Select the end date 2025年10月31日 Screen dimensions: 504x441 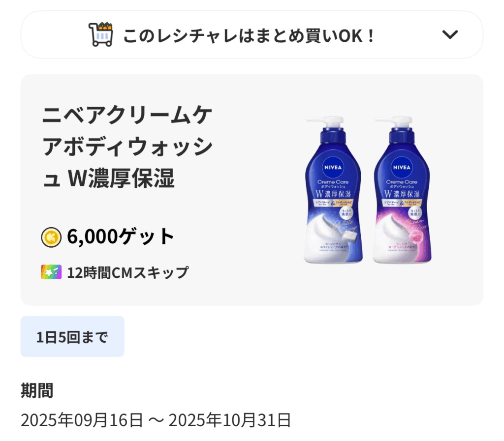coord(230,420)
